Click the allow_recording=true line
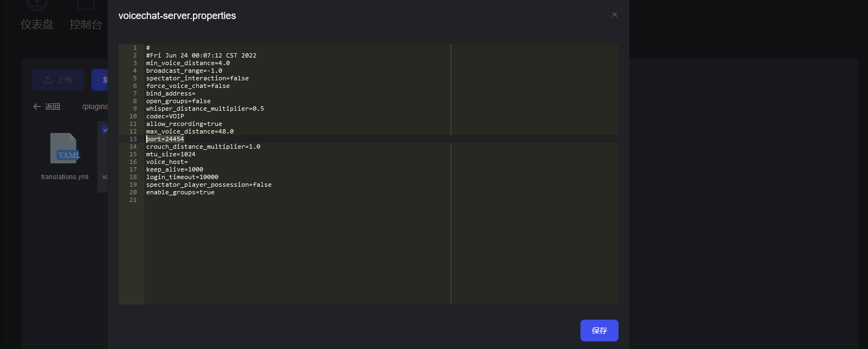The height and width of the screenshot is (349, 868). click(184, 124)
